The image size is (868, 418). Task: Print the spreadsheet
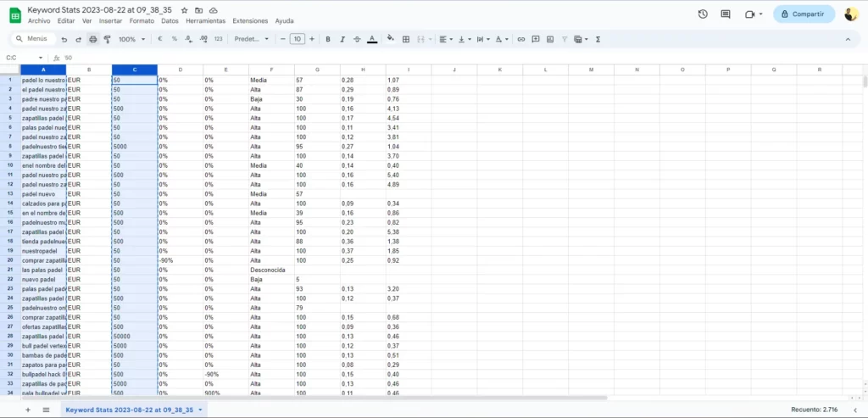(93, 39)
